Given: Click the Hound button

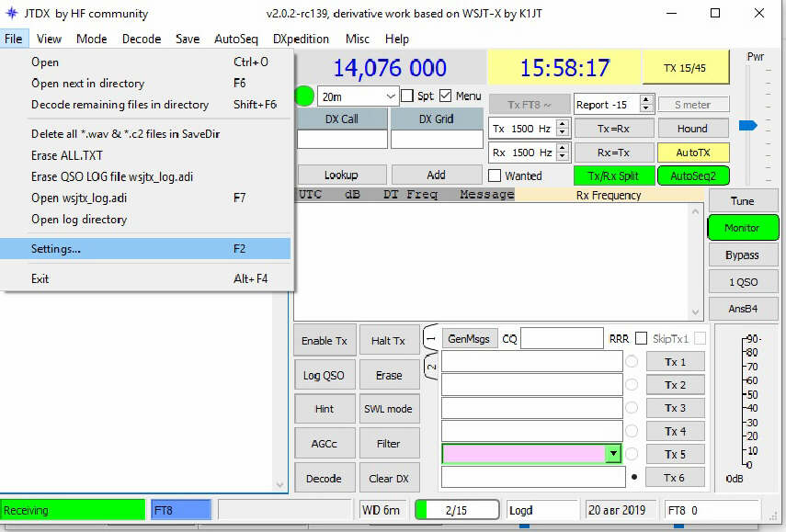Looking at the screenshot, I should 693,129.
